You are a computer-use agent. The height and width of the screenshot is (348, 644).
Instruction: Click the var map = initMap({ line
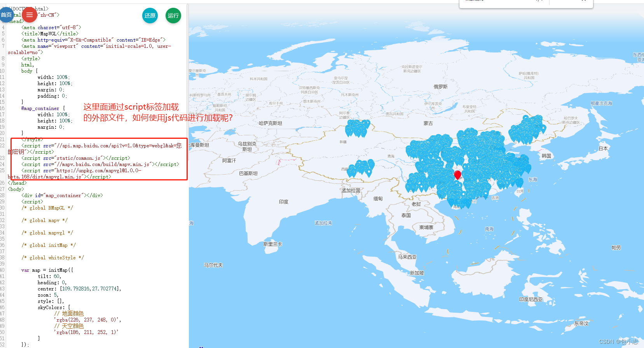(x=47, y=270)
